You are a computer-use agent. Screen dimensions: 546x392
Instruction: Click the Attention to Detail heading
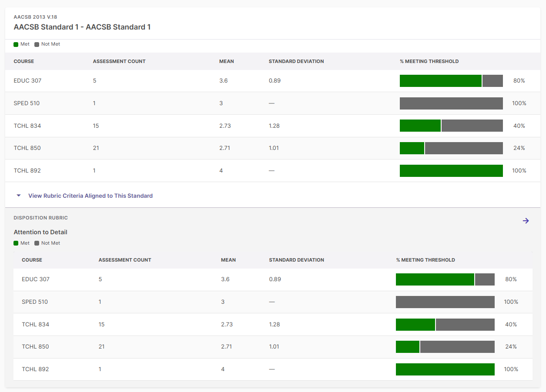tap(40, 232)
